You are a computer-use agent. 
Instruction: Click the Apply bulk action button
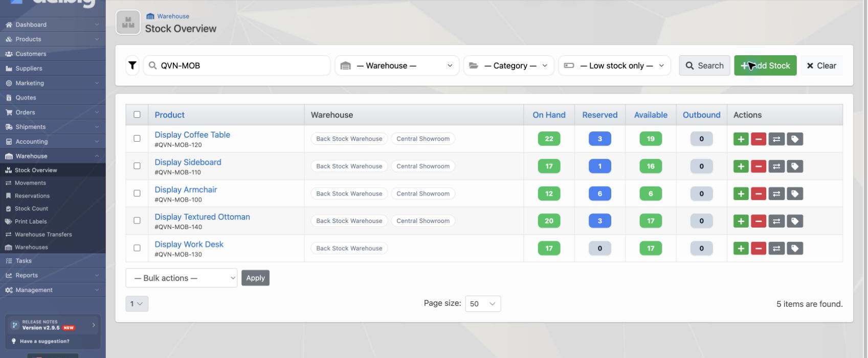[x=255, y=278]
